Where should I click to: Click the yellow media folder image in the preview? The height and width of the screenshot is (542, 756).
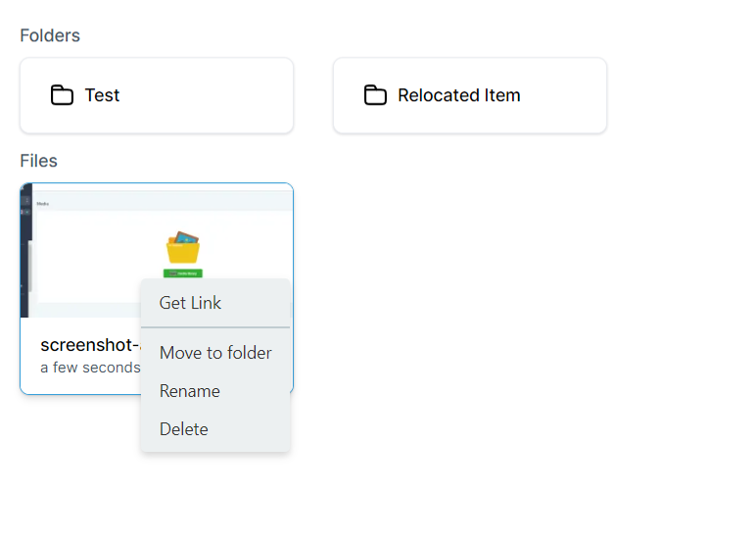coord(183,249)
